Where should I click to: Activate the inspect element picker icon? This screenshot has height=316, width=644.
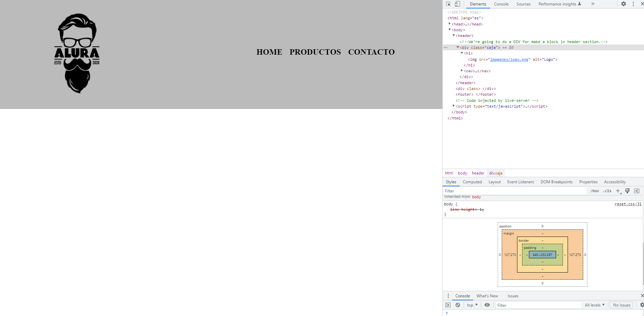pos(448,4)
